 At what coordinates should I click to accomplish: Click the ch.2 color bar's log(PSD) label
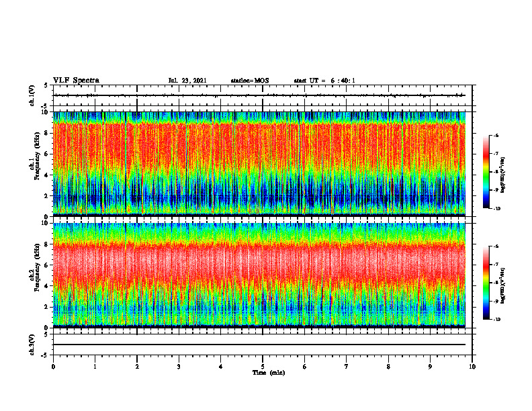tap(503, 286)
